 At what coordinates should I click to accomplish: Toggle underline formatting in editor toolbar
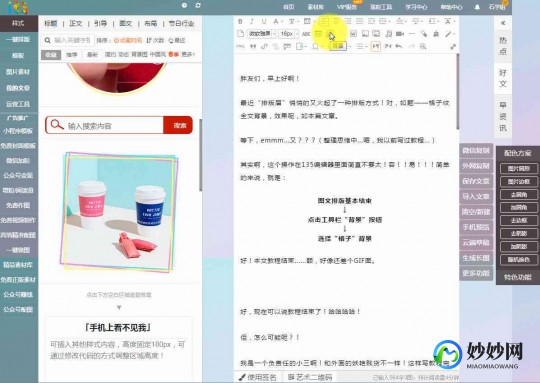(264, 21)
